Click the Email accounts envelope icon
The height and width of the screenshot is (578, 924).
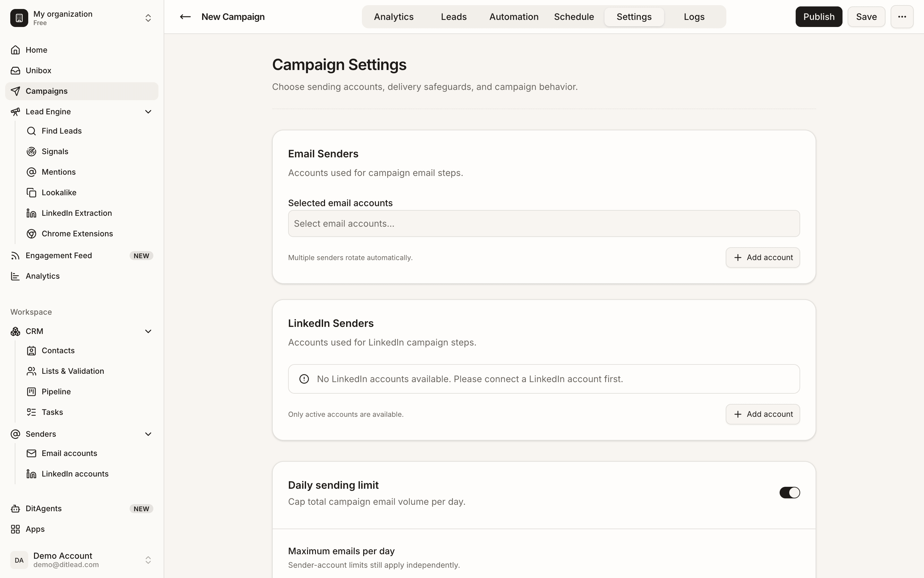[31, 453]
